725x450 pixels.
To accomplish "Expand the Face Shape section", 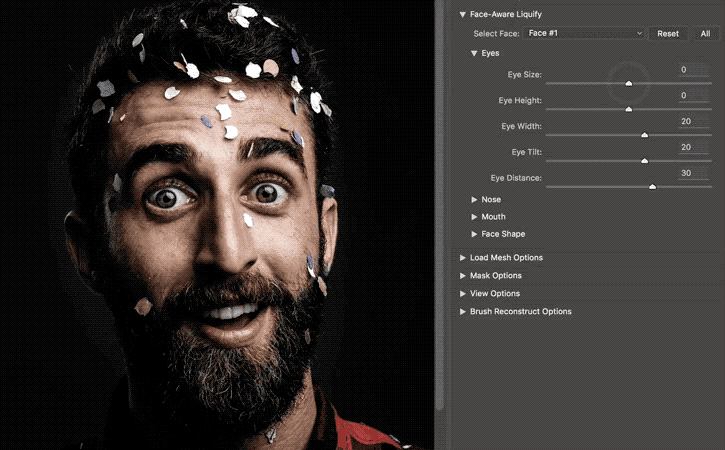I will [475, 234].
